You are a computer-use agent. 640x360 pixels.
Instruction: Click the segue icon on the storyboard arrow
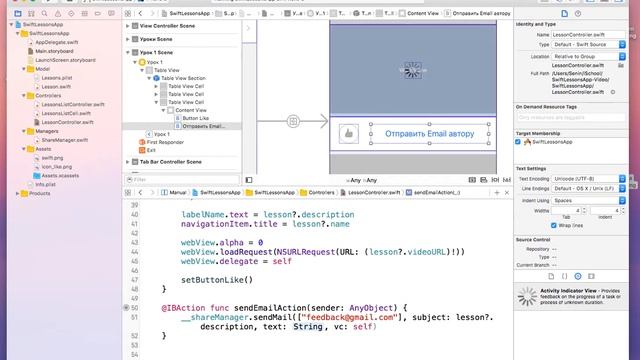pos(293,121)
